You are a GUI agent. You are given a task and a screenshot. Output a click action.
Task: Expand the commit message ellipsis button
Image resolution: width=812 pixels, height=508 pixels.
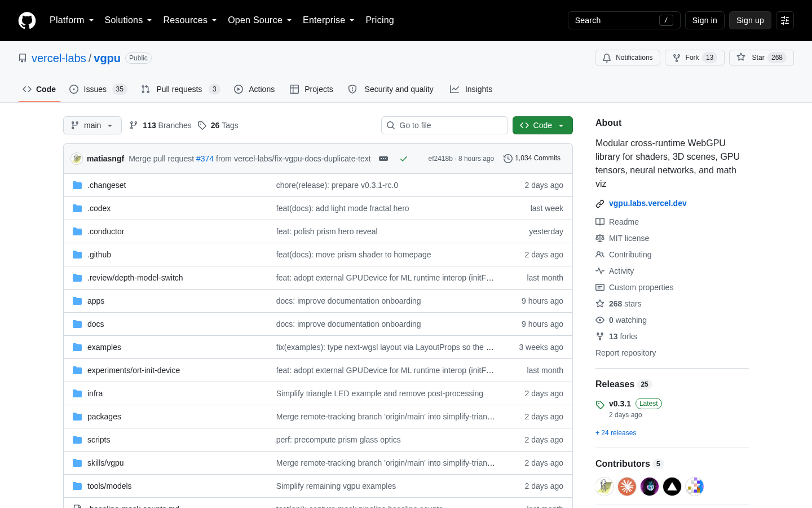tap(383, 159)
